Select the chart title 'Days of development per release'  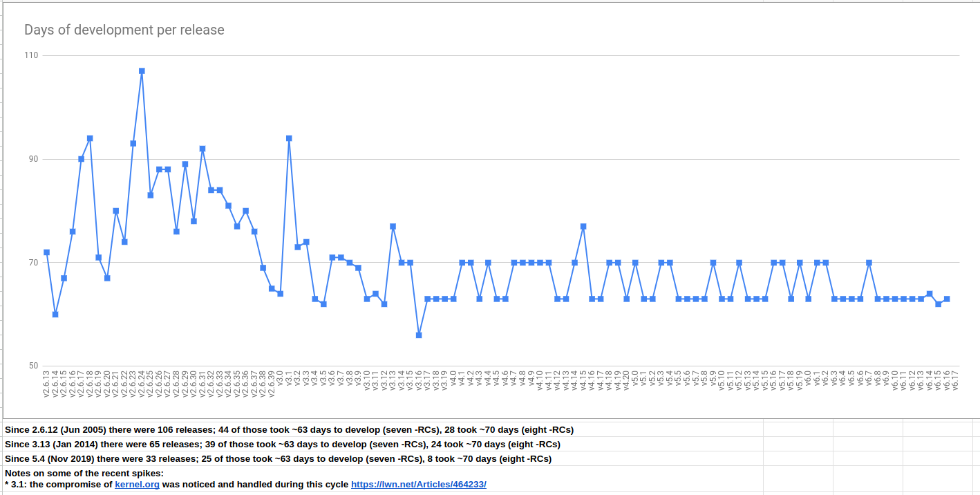[x=124, y=30]
